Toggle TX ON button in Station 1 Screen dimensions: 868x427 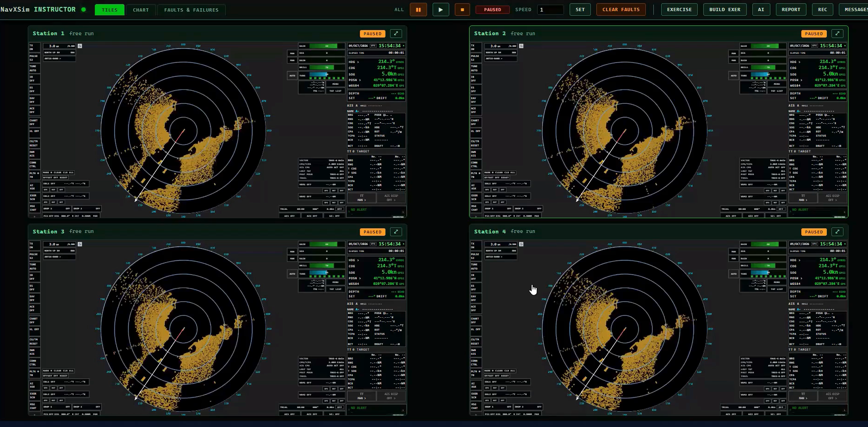point(34,47)
